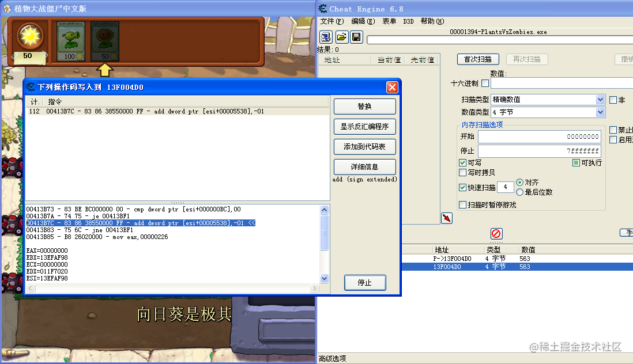Screen dimensions: 633x364
Task: Toggle the hexadecimal checkbox
Action: [485, 83]
